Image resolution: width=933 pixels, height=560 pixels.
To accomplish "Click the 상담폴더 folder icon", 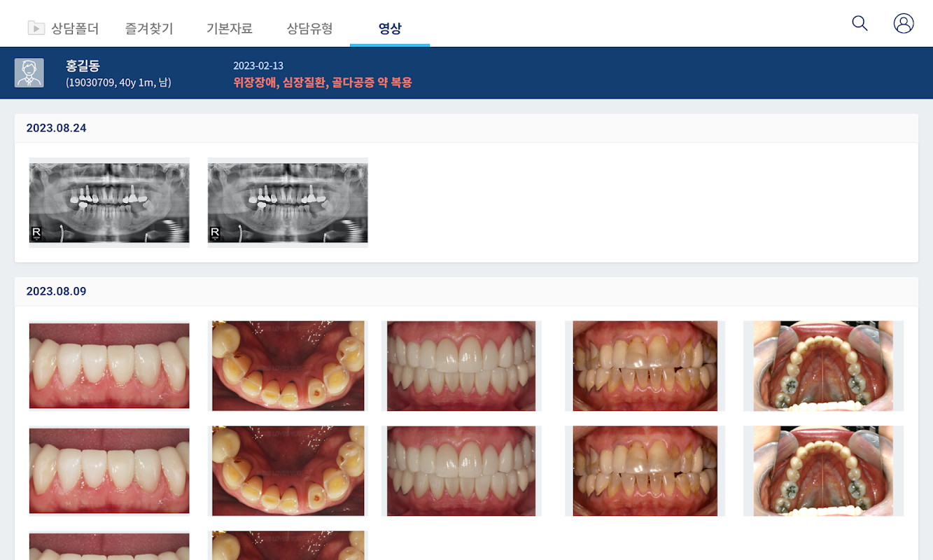I will (36, 28).
